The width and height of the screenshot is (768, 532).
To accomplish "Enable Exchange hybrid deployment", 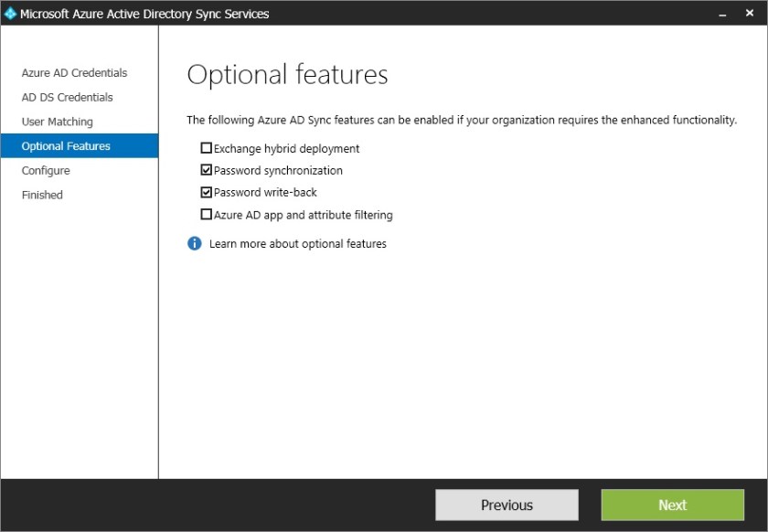I will click(208, 148).
